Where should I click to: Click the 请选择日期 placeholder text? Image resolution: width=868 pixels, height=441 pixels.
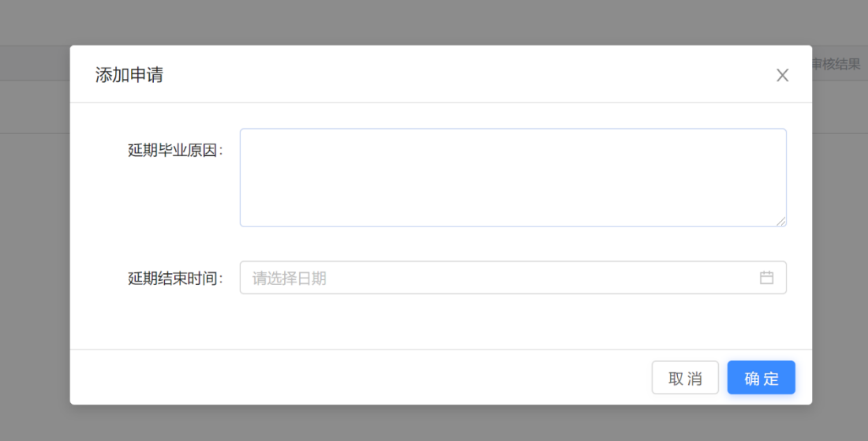tap(290, 278)
